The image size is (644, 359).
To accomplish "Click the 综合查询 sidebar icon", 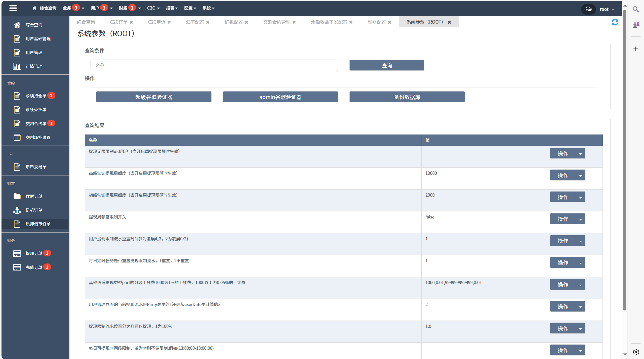I will (x=18, y=25).
